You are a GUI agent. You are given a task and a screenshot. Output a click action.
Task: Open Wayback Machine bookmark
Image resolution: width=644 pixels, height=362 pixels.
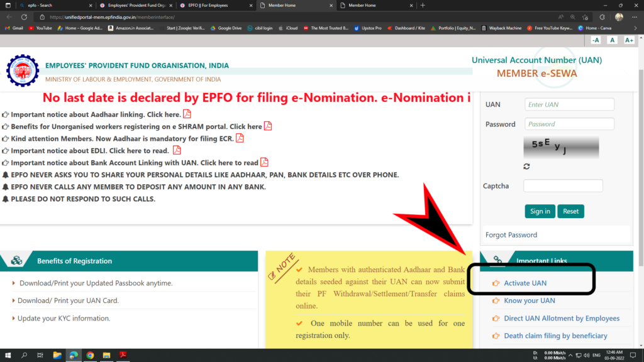[x=501, y=28]
